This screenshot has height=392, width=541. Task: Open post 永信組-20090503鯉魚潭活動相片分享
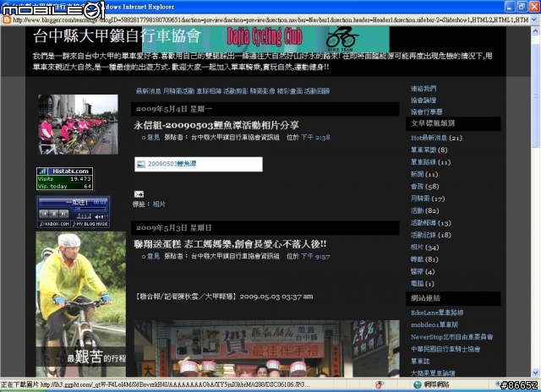click(x=216, y=125)
